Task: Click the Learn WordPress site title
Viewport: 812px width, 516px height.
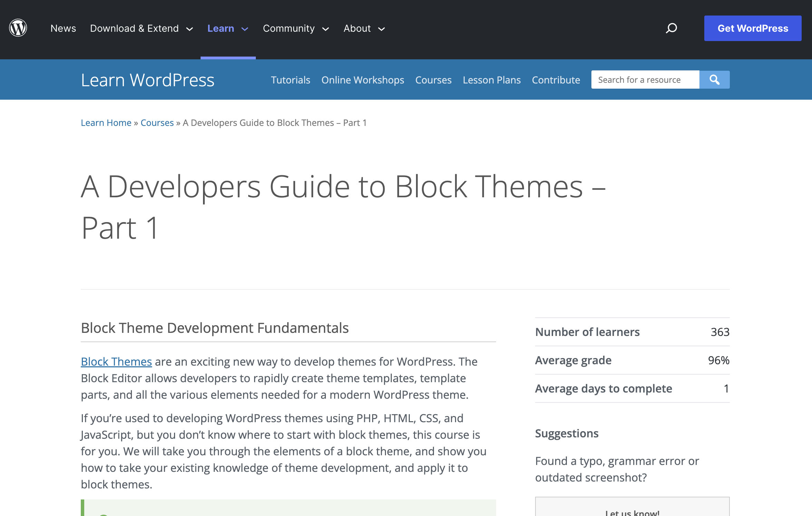Action: (x=147, y=80)
